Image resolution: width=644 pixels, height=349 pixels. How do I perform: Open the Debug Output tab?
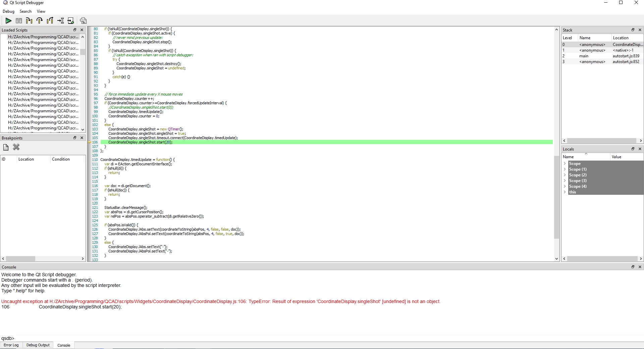(x=38, y=345)
